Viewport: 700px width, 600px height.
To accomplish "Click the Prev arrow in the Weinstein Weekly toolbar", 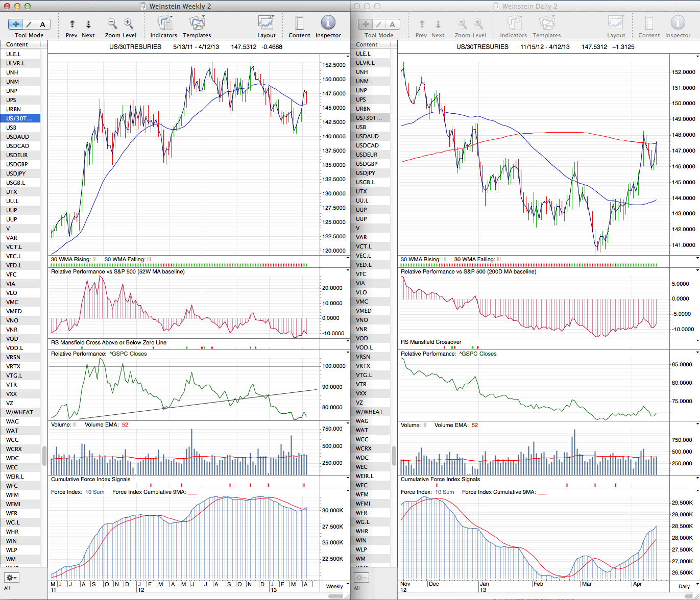I will [72, 24].
